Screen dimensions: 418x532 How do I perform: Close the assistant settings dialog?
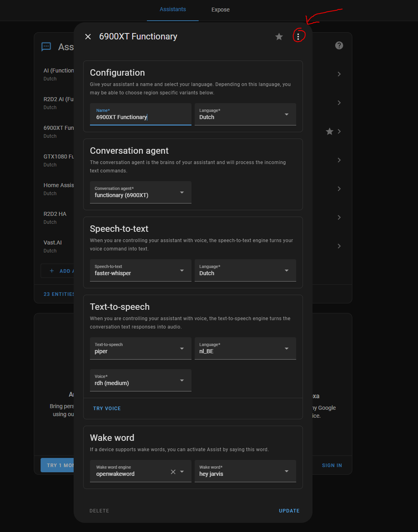[x=88, y=36]
